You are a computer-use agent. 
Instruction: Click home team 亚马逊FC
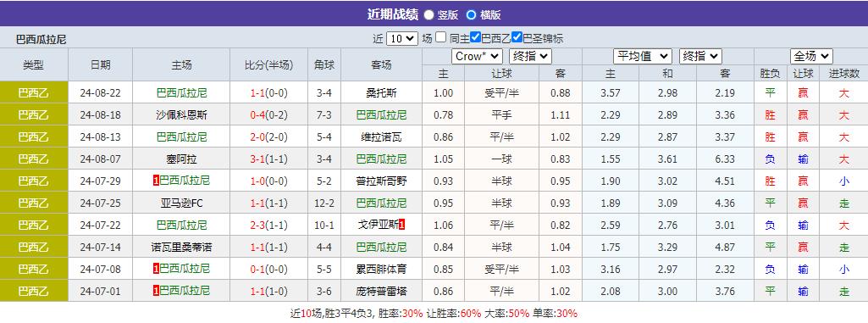click(181, 203)
